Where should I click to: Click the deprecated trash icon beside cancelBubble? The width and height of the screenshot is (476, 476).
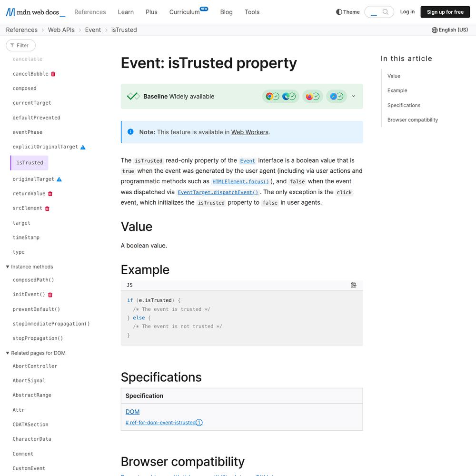pyautogui.click(x=53, y=74)
